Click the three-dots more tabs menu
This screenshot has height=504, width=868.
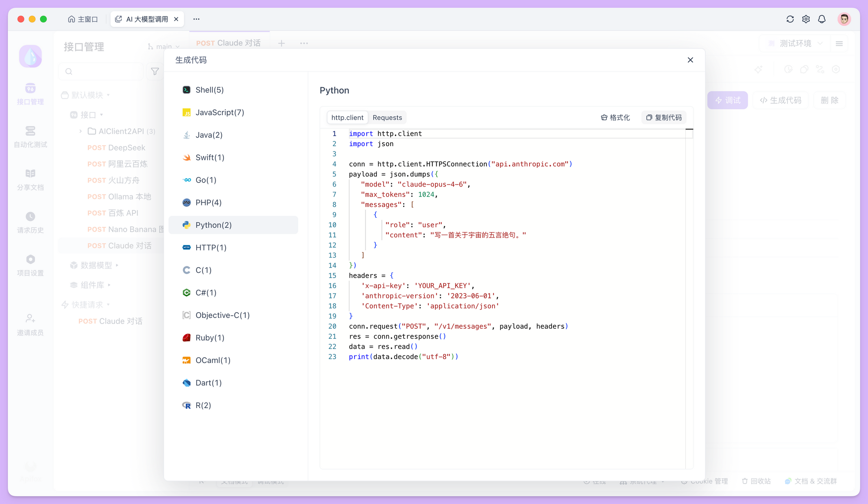196,19
